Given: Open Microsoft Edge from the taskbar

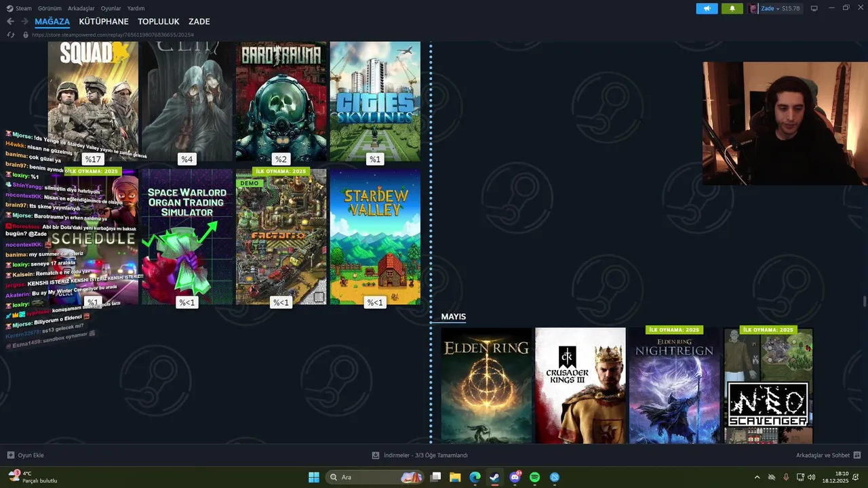Looking at the screenshot, I should pos(475,477).
